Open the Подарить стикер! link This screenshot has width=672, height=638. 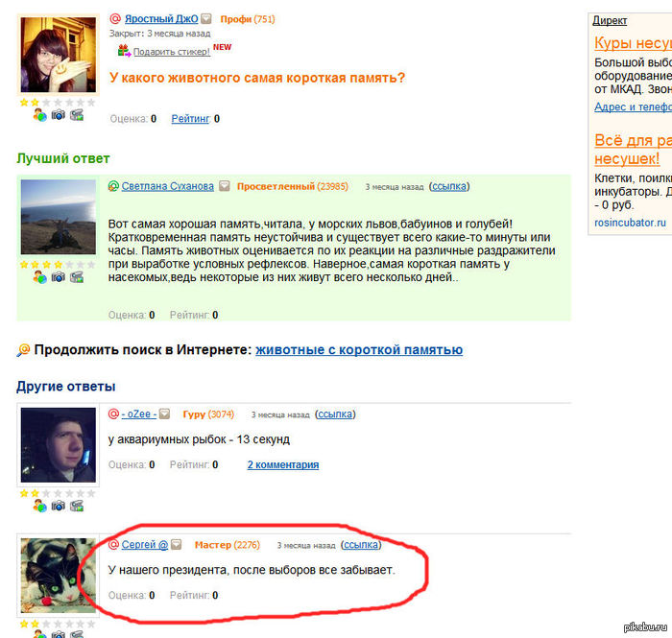pyautogui.click(x=172, y=52)
